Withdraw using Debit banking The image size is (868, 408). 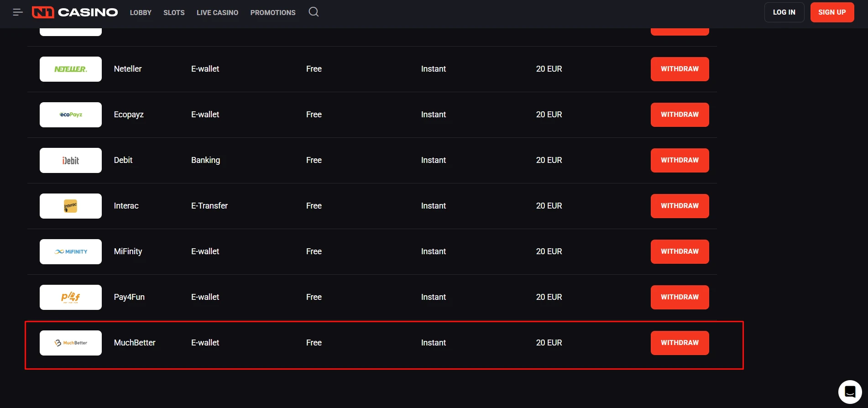coord(680,160)
